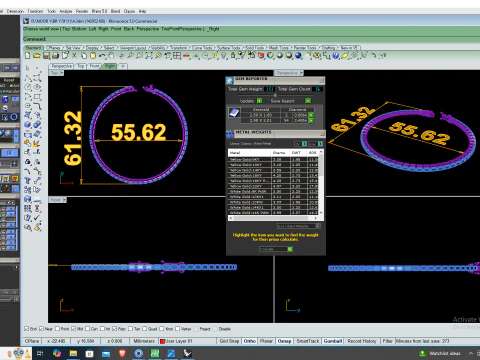Click the four-viewport layout icon
Screen dimensions: 480x360
point(177,56)
